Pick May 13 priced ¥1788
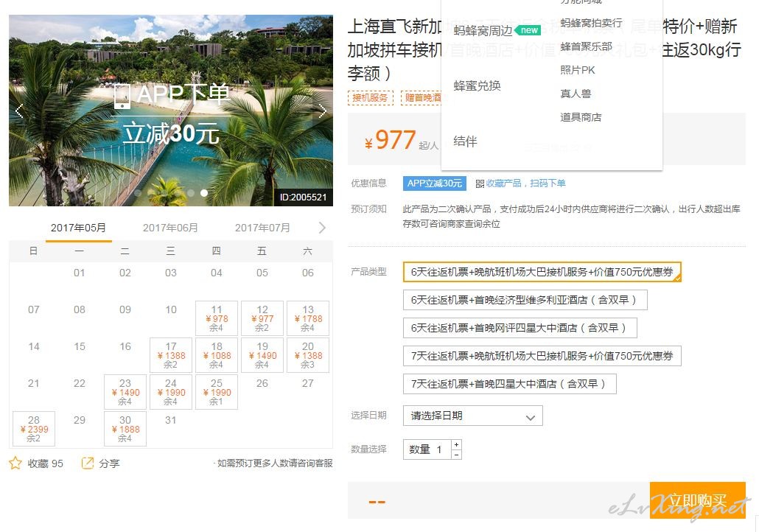 coord(308,318)
